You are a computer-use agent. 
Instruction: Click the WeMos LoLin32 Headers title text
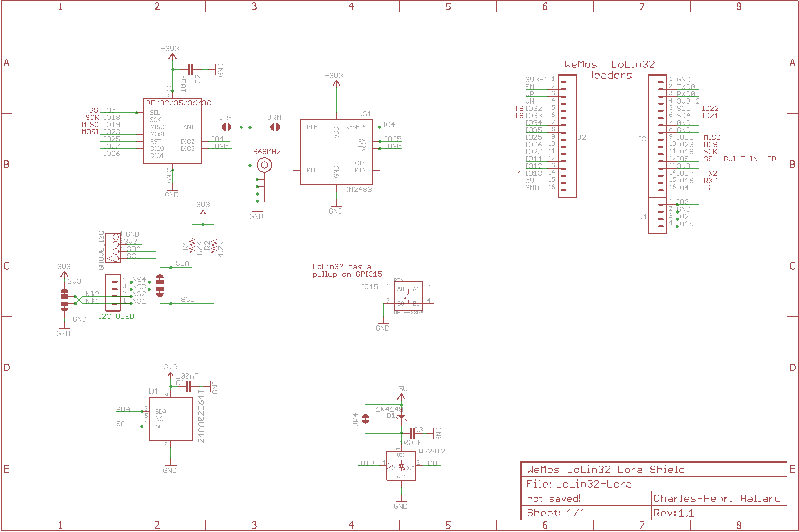[610, 70]
